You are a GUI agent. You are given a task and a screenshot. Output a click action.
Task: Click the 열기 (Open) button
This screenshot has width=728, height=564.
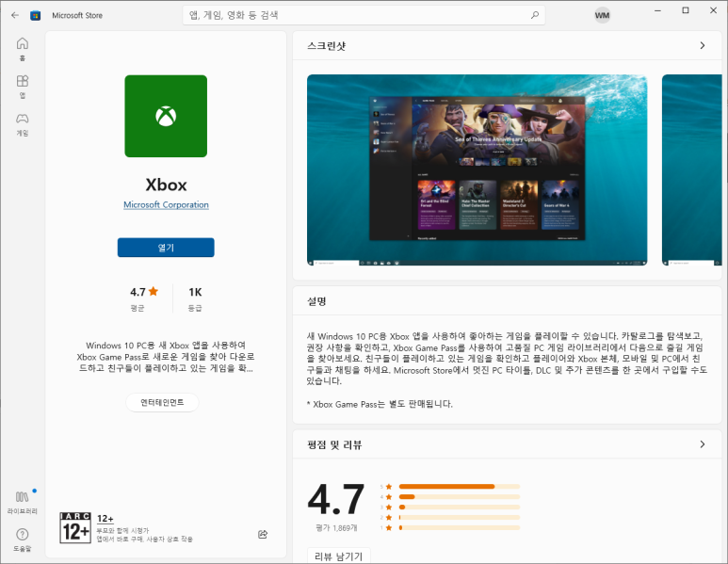tap(166, 248)
